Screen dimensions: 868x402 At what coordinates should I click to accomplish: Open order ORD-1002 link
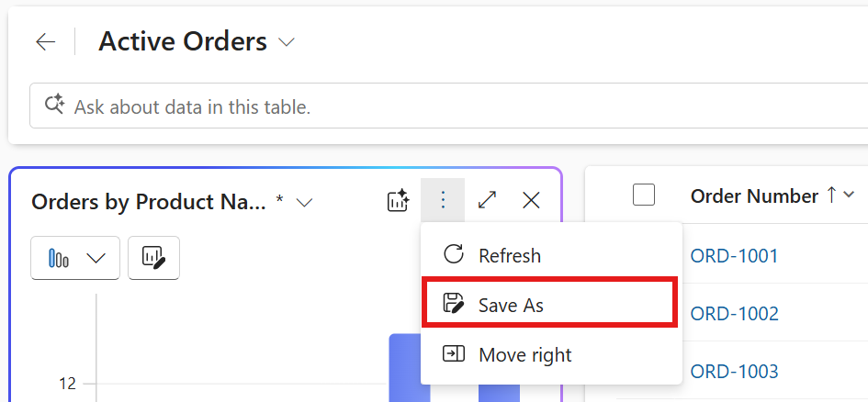point(734,313)
